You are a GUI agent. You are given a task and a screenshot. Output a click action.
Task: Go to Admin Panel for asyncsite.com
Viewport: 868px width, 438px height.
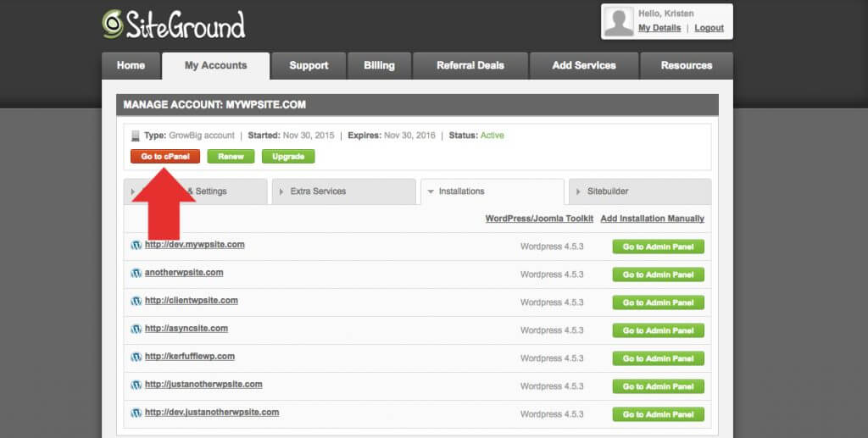tap(658, 330)
